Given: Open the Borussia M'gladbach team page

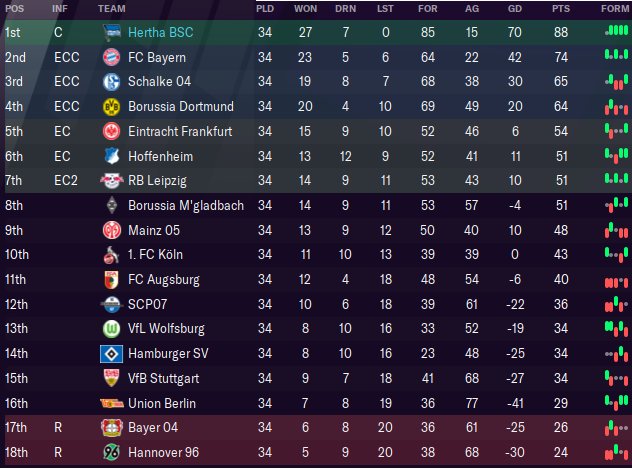Looking at the screenshot, I should click(186, 205).
